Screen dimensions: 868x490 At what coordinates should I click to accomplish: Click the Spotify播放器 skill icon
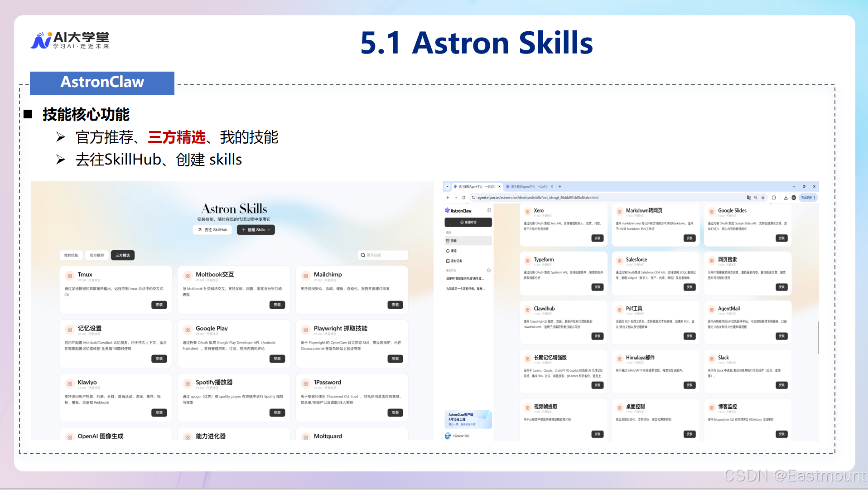(188, 383)
